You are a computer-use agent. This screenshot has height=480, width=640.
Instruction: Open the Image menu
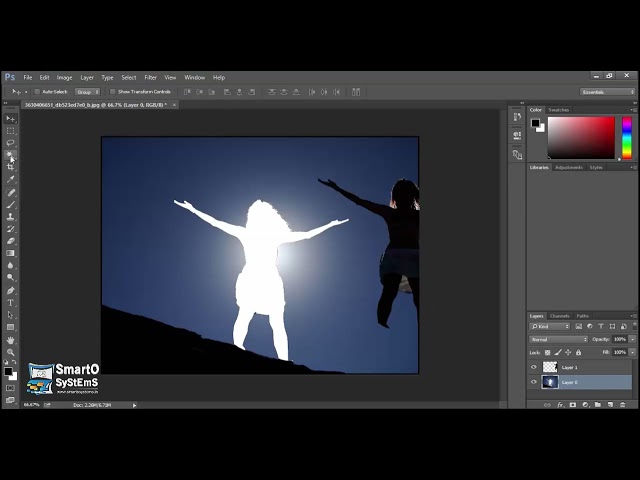click(64, 77)
